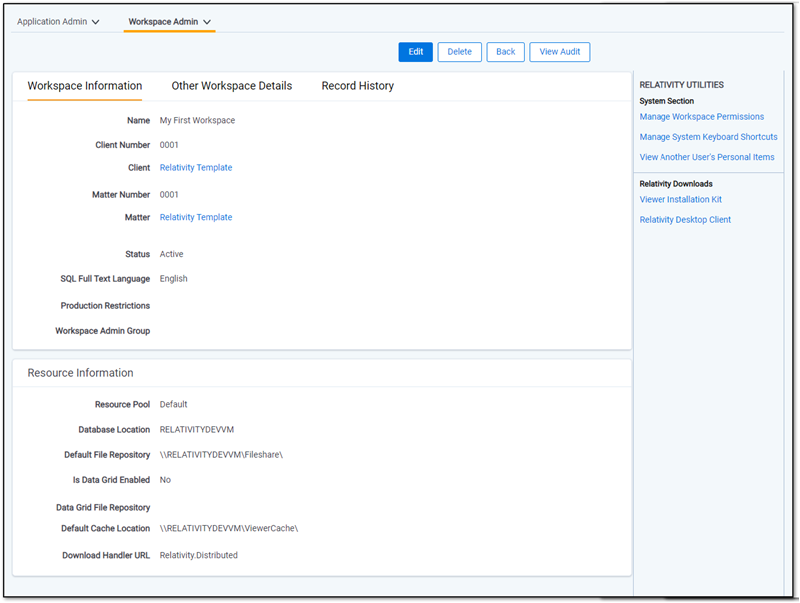Delete this workspace with the Delete button
Viewport: 800px width, 603px height.
459,52
